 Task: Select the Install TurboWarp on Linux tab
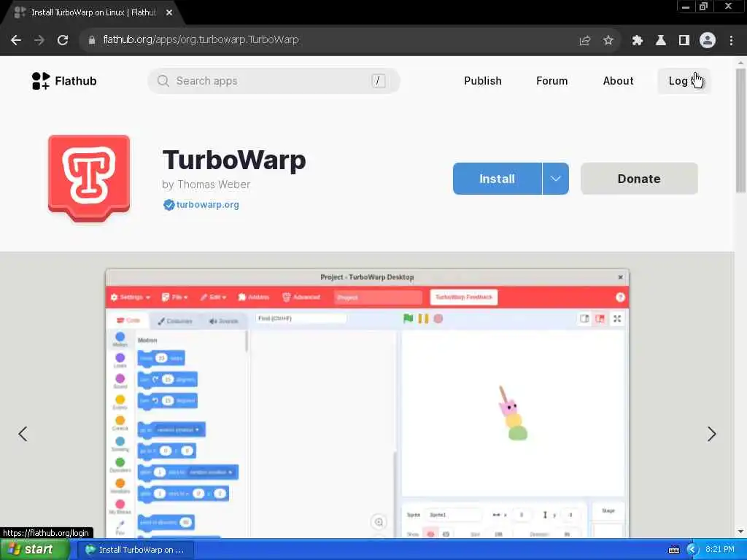tap(93, 13)
